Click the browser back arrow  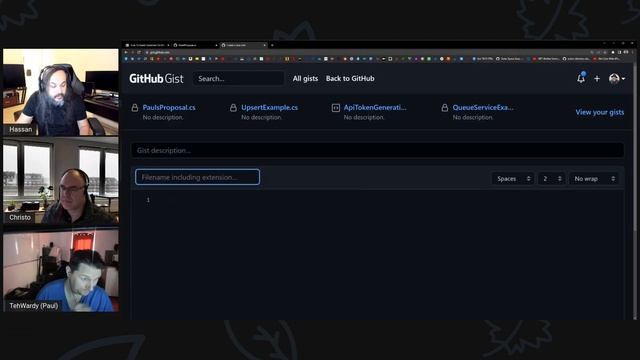click(126, 52)
